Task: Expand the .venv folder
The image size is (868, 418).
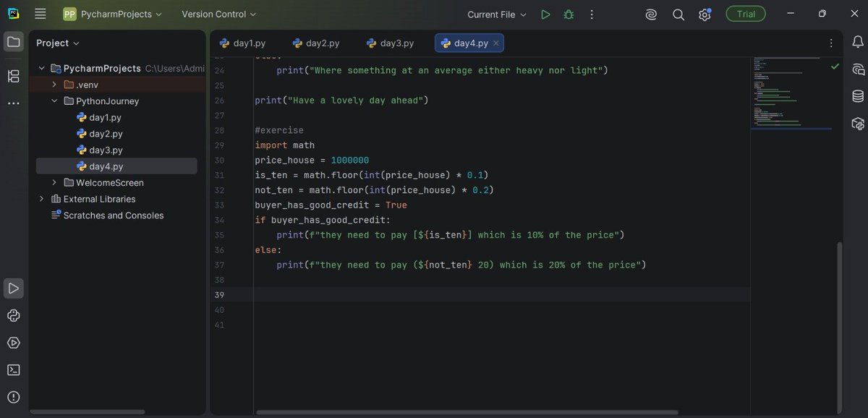Action: 54,85
